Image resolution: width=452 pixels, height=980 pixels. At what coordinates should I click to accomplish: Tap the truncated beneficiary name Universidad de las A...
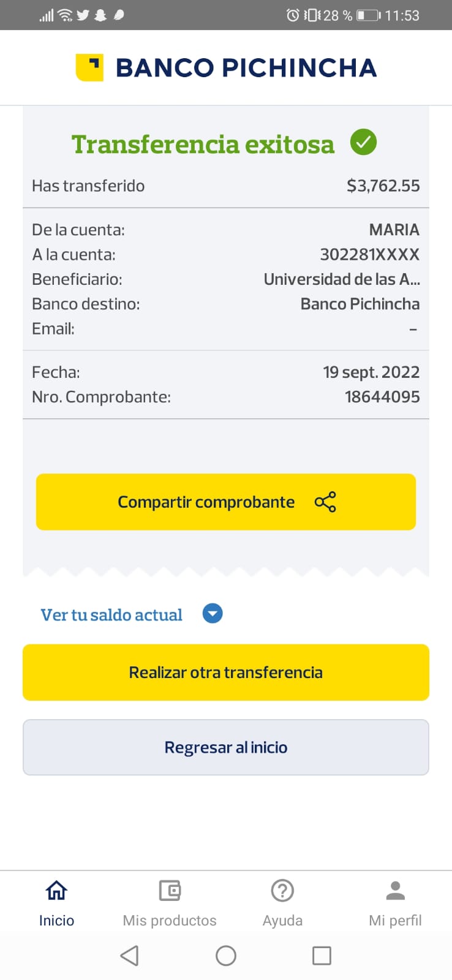[342, 279]
